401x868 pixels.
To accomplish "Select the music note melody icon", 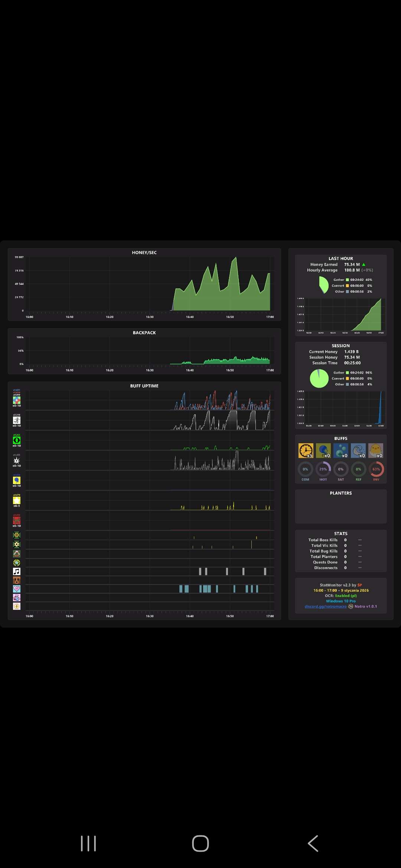I will pyautogui.click(x=17, y=572).
